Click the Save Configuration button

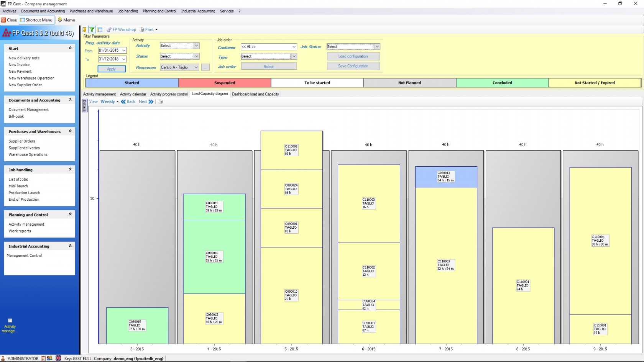click(353, 66)
